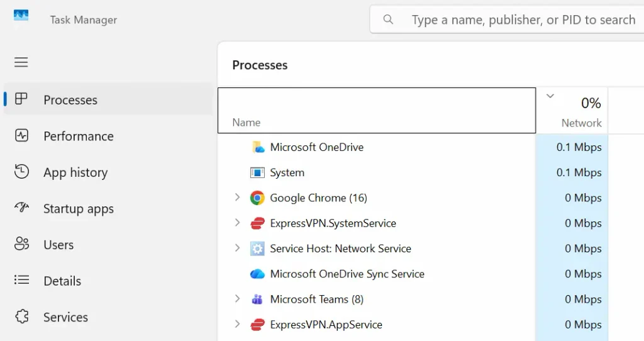Open the Services page
The width and height of the screenshot is (644, 341).
point(108,317)
